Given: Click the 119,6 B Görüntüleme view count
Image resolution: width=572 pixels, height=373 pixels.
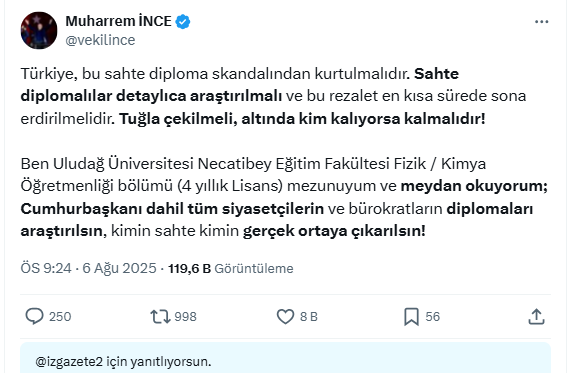Looking at the screenshot, I should 231,269.
